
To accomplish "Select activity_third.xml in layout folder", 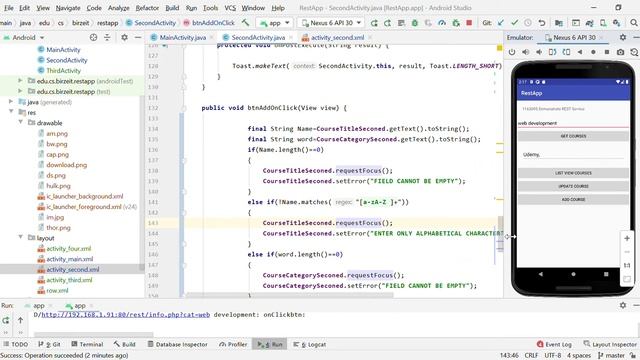I will point(69,280).
